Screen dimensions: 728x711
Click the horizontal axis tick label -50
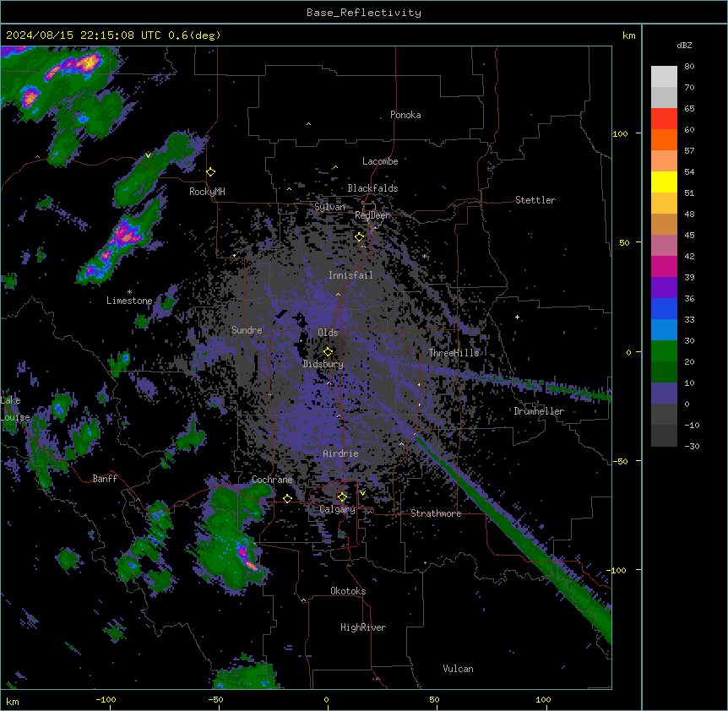tap(215, 699)
